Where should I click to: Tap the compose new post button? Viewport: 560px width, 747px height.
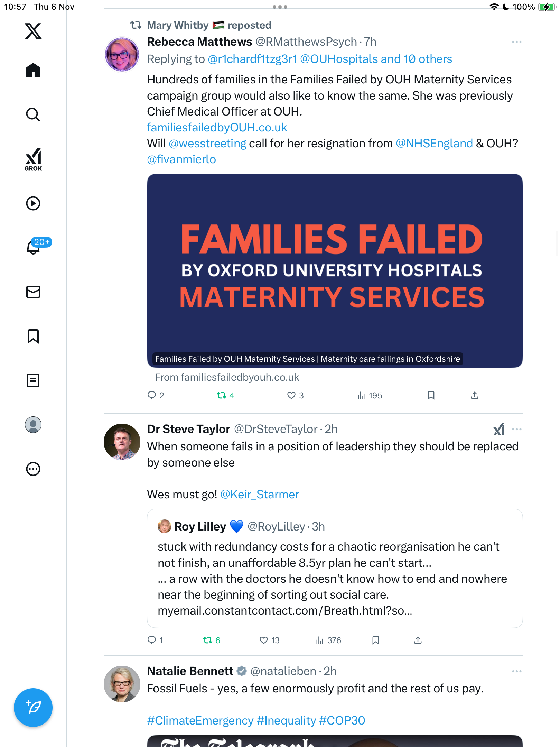click(33, 708)
